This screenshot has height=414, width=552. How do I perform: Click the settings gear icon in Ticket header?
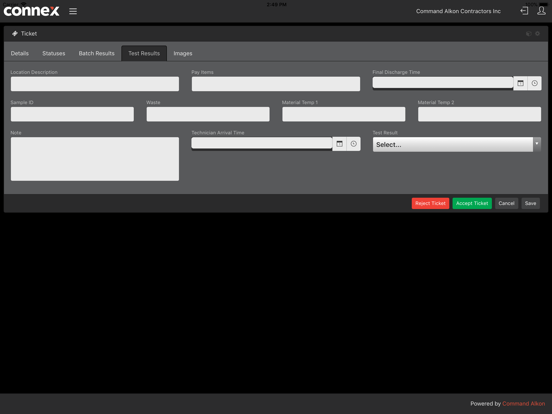pos(537,33)
